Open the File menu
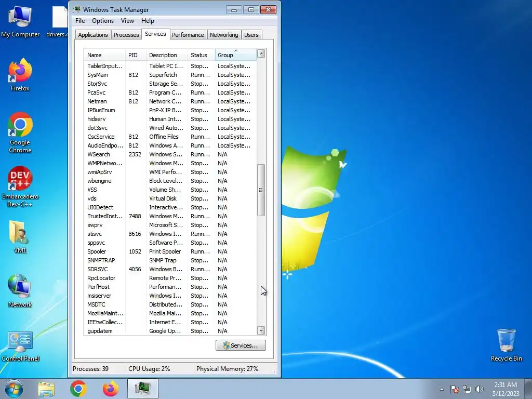Viewport: 532px width, 399px height. 80,21
